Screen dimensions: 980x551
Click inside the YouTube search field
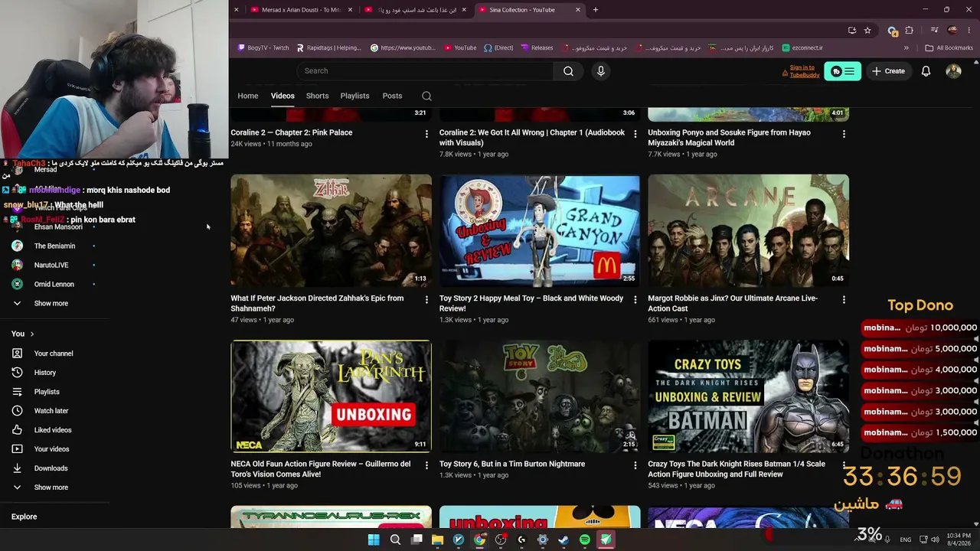pyautogui.click(x=425, y=71)
